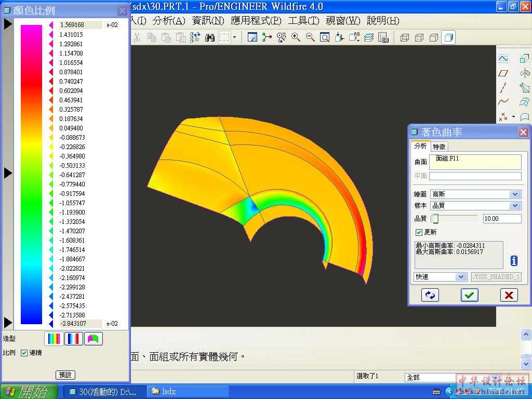Click the Datum Plane icon
532x399 pixels.
pos(503,73)
